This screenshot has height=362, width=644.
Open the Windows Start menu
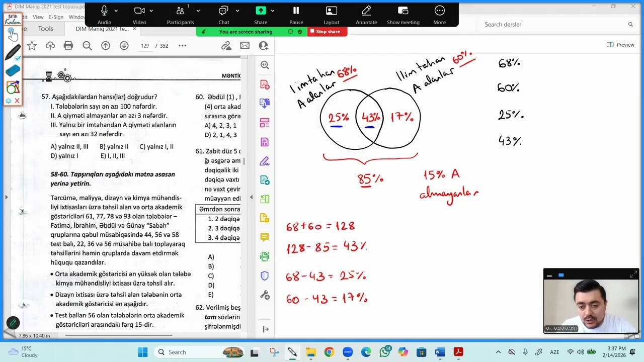(142, 352)
